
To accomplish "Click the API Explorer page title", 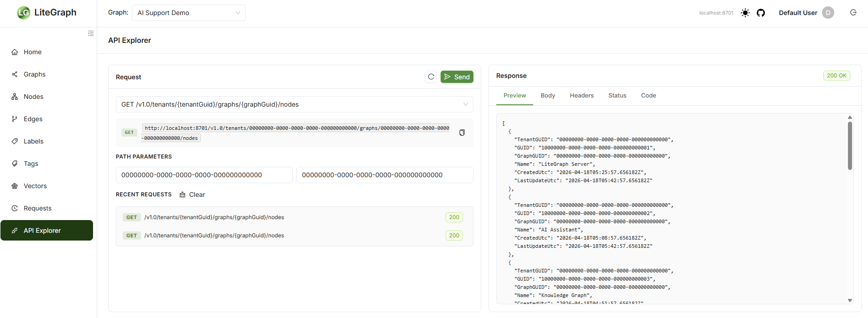I will (130, 40).
